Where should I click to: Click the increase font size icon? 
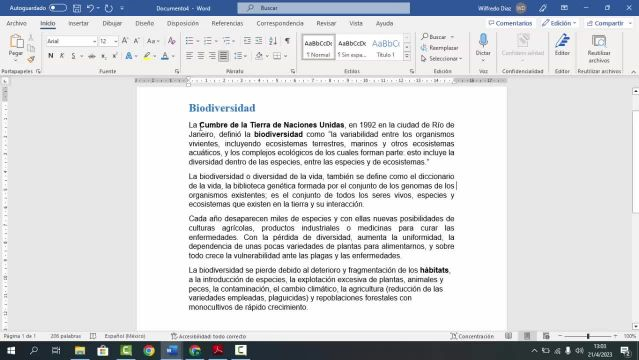tap(125, 41)
